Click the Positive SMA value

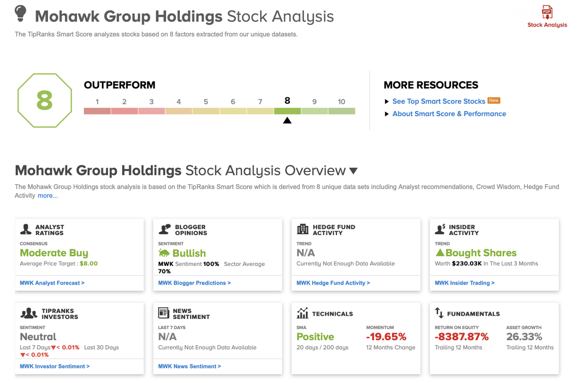[x=315, y=337]
